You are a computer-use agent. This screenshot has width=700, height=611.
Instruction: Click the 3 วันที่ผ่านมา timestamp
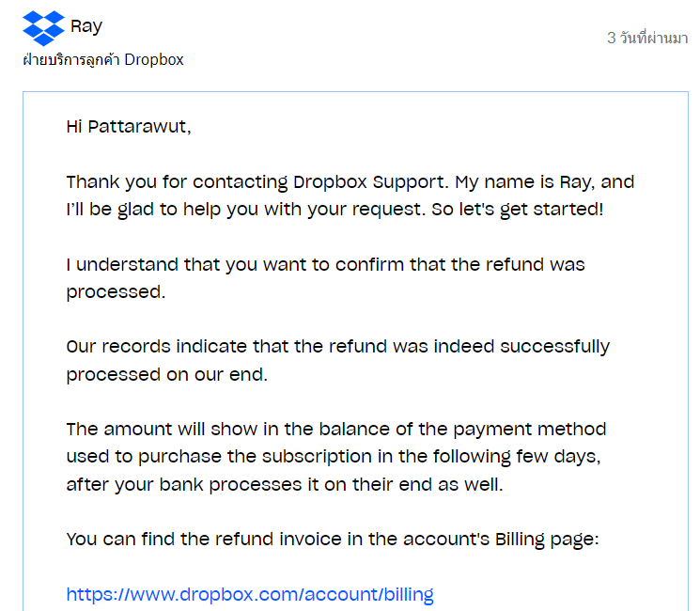click(x=647, y=38)
